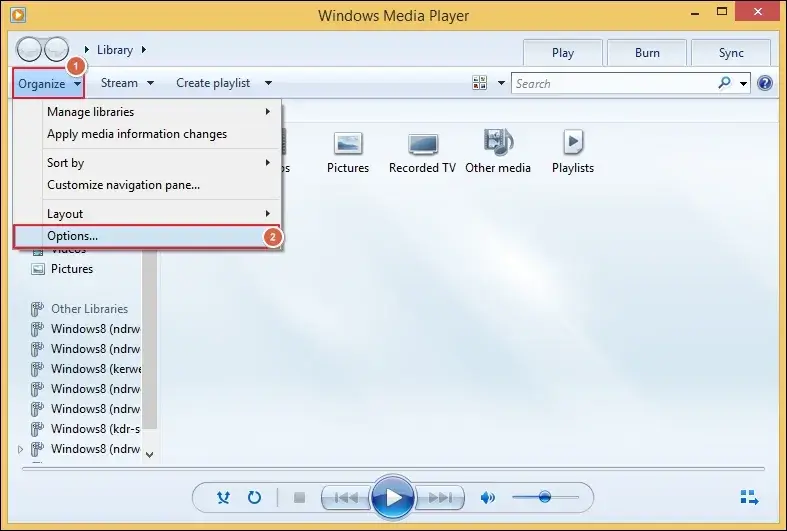Switch to the Burn tab
The image size is (787, 531).
(647, 53)
